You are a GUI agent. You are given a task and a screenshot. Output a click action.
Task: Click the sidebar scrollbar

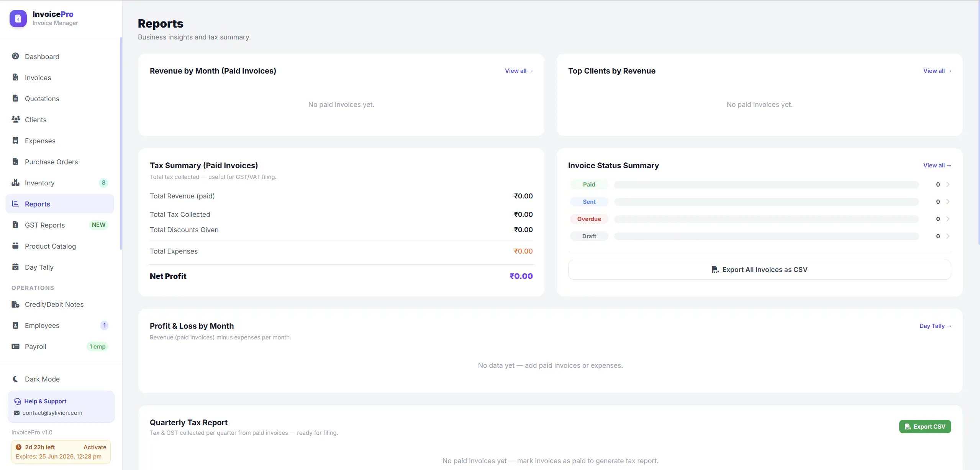point(121,144)
